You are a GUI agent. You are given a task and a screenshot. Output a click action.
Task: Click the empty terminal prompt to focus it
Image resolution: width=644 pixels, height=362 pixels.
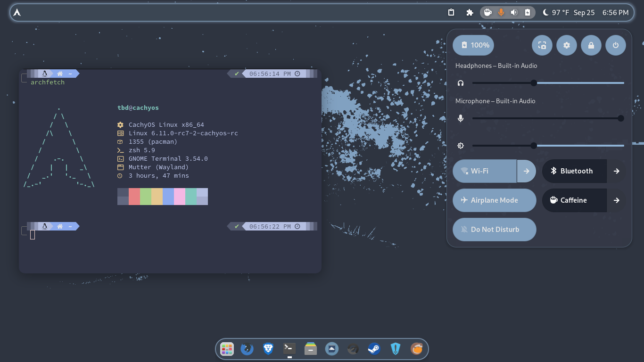(x=33, y=234)
